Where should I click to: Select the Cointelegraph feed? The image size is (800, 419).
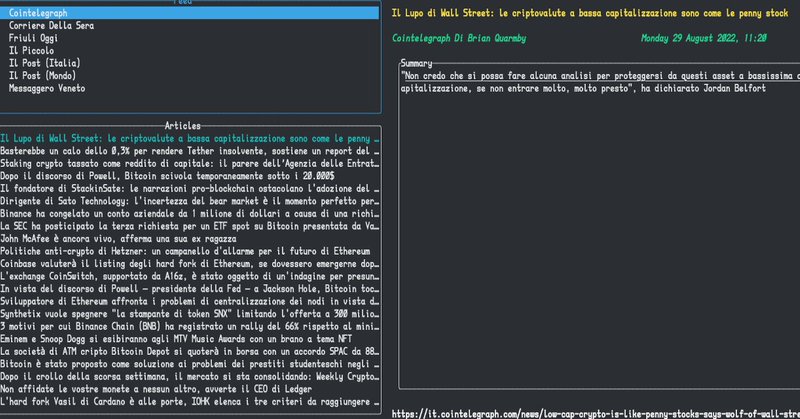click(x=189, y=13)
